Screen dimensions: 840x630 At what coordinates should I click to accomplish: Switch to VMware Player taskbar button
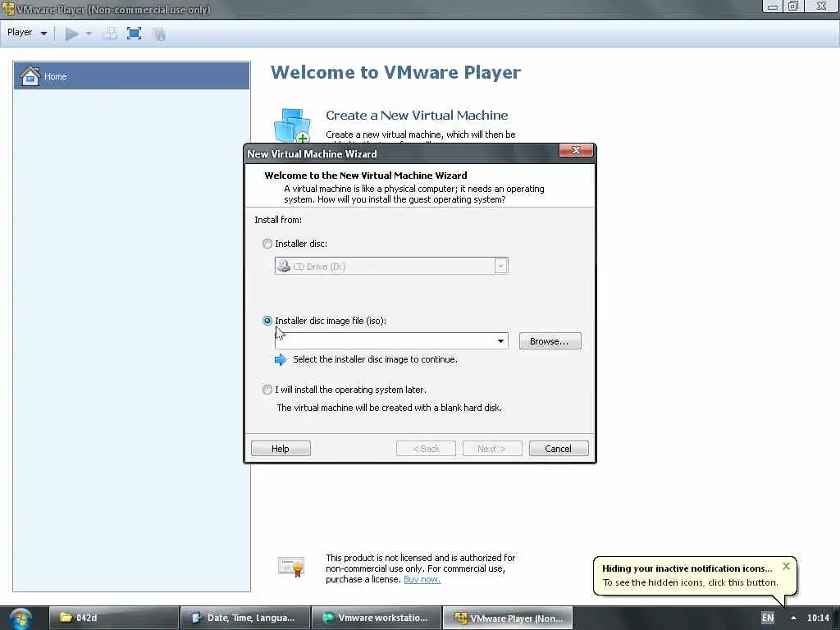(x=507, y=618)
